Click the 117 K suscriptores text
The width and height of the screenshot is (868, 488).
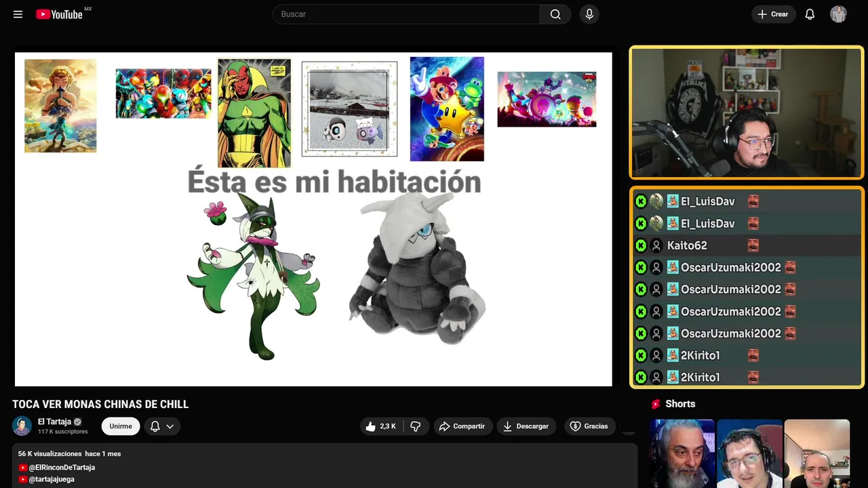coord(63,432)
